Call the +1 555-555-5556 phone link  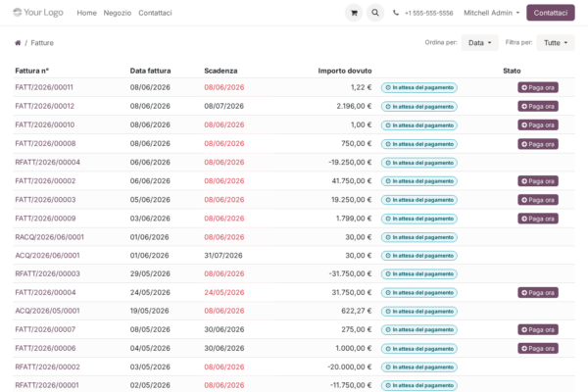pos(428,13)
